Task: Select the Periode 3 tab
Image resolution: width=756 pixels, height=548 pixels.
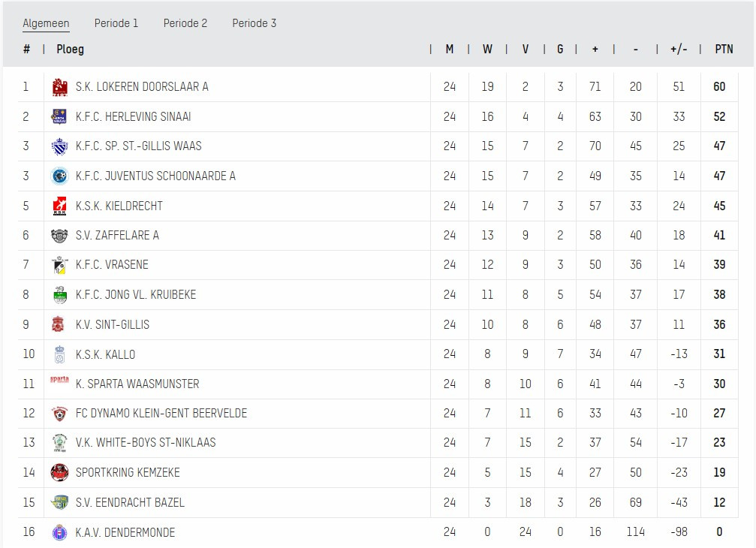Action: (254, 23)
